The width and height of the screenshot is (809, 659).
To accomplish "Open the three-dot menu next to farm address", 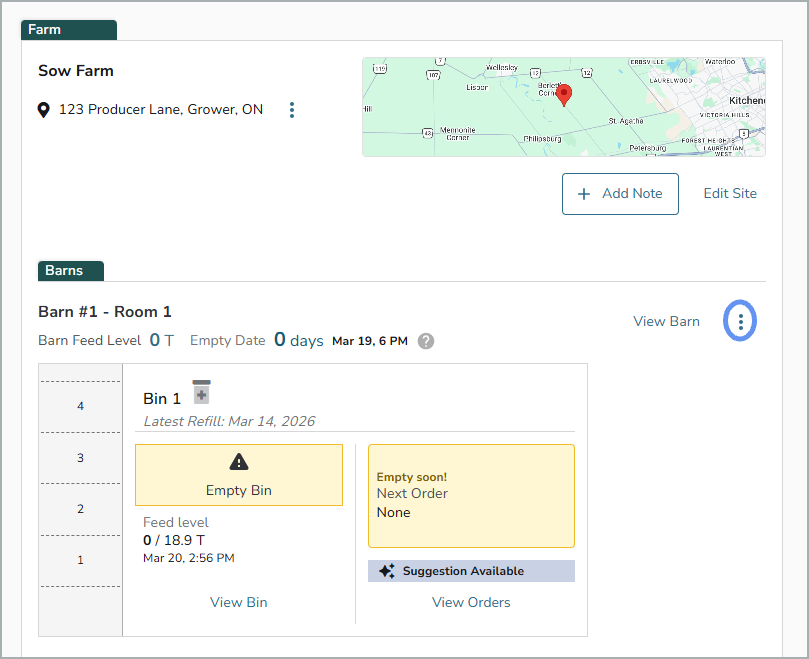I will pos(291,110).
